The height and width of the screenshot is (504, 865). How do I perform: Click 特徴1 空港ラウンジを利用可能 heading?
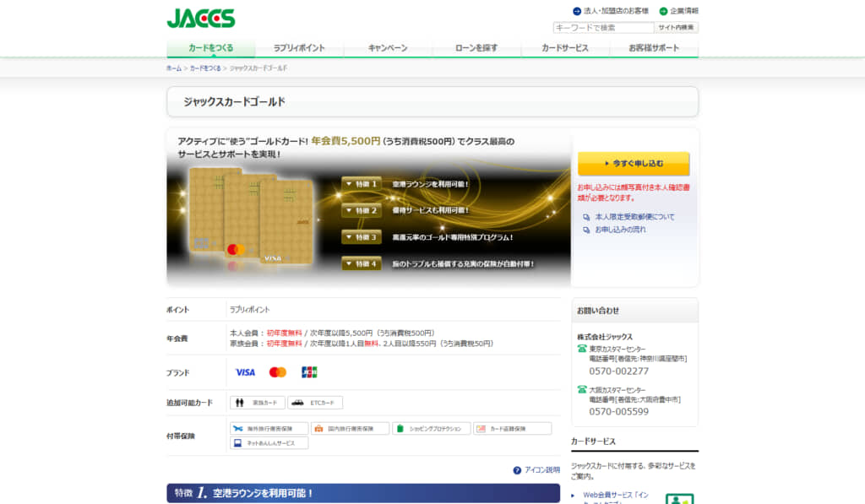click(x=363, y=493)
